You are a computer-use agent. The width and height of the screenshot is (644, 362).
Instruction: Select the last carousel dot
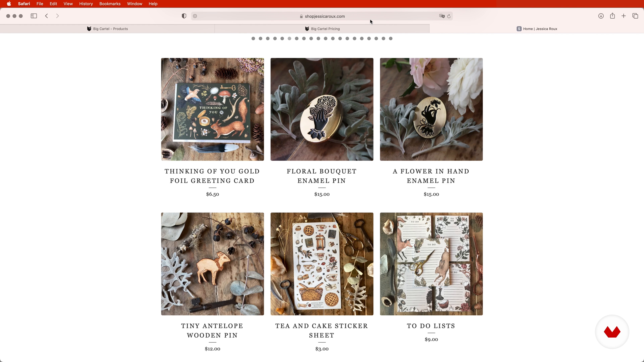pyautogui.click(x=391, y=39)
